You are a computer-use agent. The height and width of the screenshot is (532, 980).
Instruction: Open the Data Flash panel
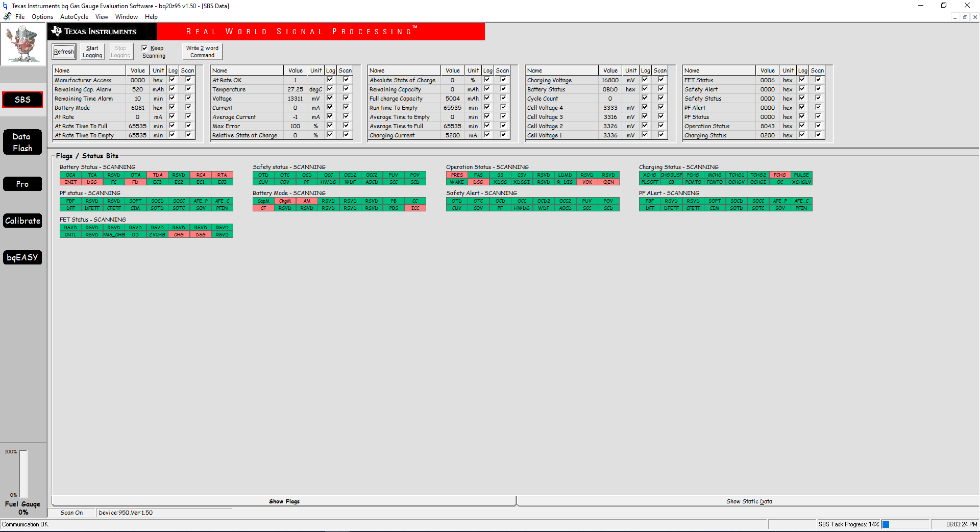pos(22,142)
